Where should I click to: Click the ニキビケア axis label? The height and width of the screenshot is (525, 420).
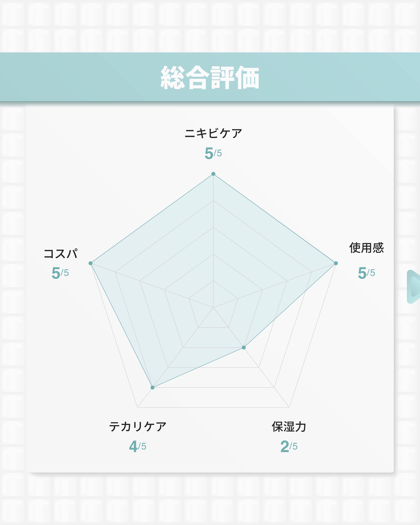click(x=213, y=133)
